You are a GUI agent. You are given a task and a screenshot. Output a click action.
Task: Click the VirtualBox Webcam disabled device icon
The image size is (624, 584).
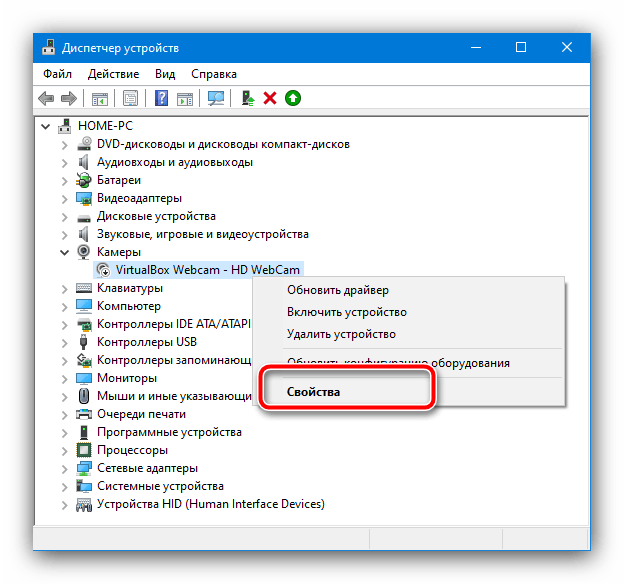103,270
